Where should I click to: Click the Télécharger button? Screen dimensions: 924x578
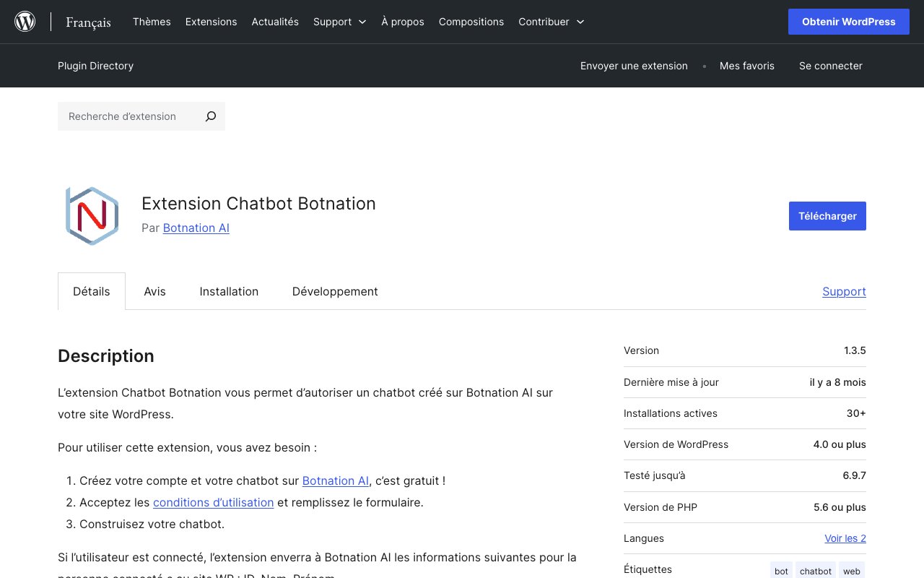click(x=827, y=216)
